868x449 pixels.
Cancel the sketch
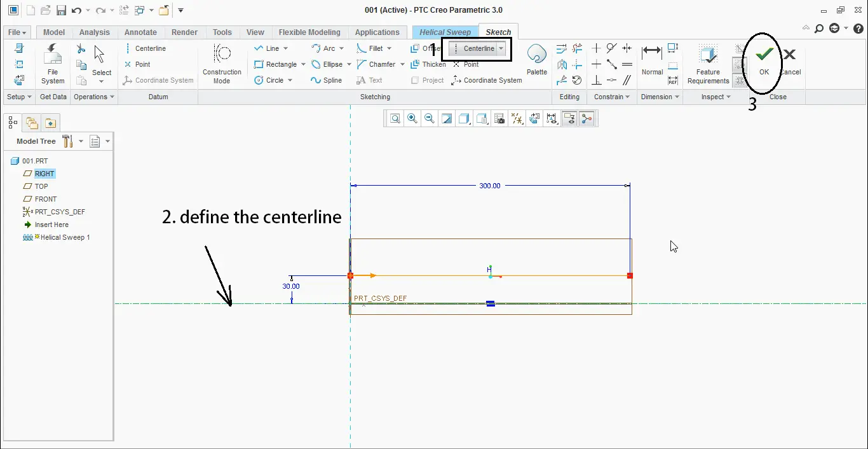(x=790, y=60)
